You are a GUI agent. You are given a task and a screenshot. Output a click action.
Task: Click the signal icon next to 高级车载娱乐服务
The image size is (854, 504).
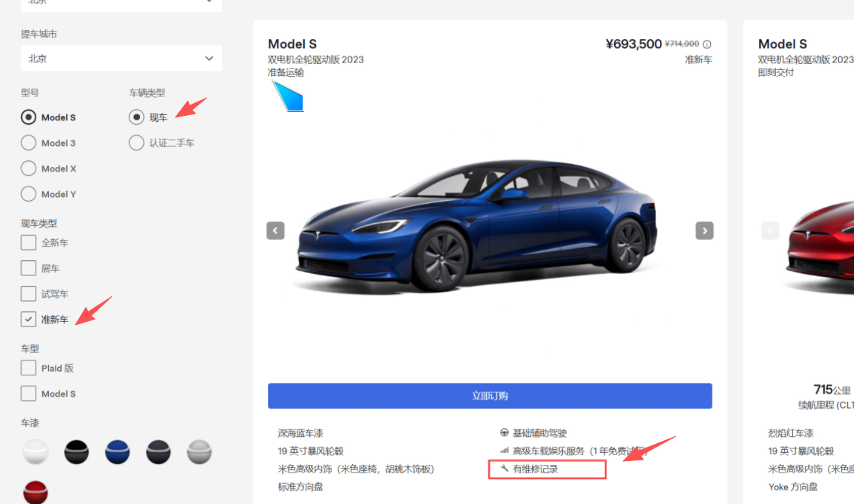(x=504, y=451)
